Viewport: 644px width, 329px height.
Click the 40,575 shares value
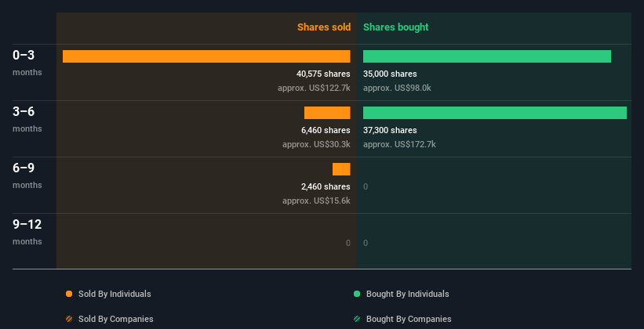323,74
